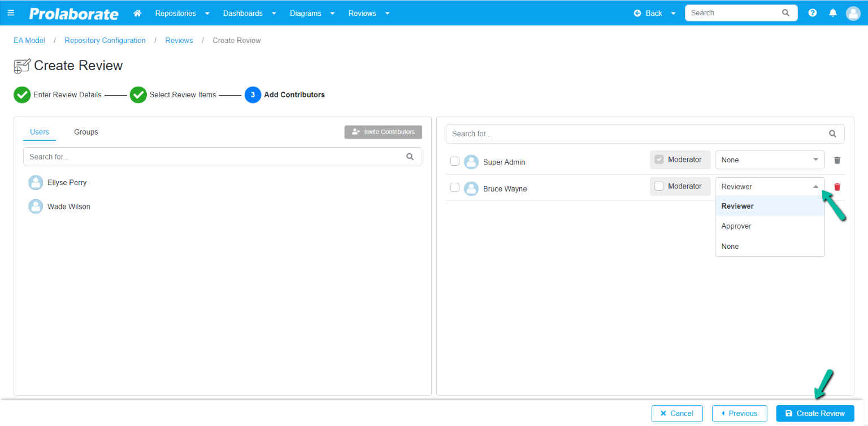
Task: Click Wade Wilson avatar icon
Action: [x=36, y=206]
